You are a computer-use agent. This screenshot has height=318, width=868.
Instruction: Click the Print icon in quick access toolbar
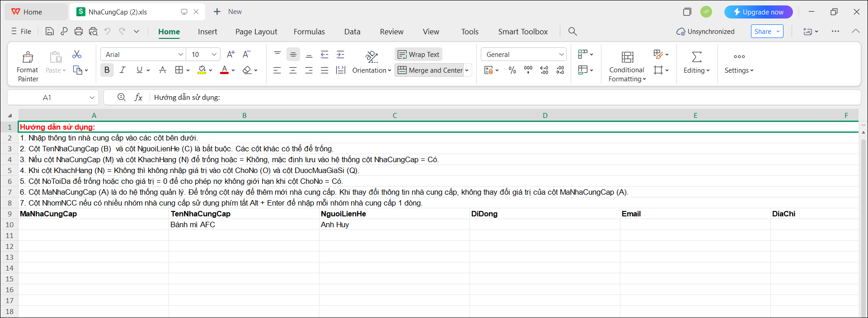(79, 31)
